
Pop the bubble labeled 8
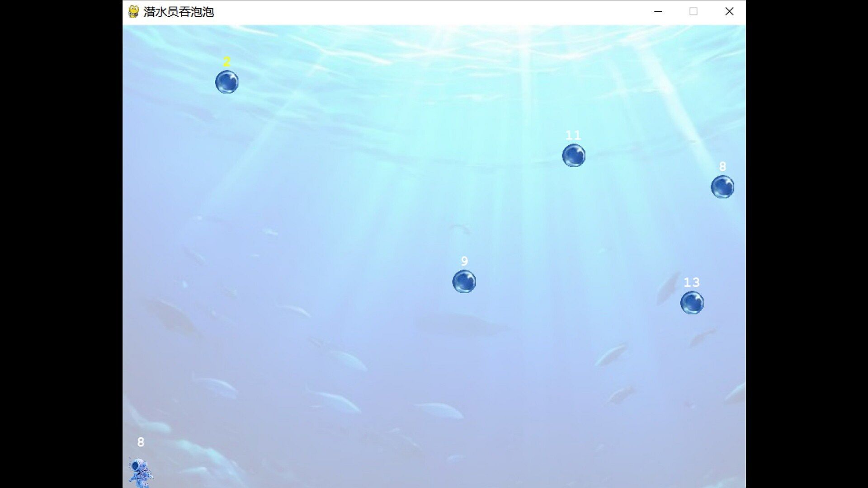coord(722,187)
